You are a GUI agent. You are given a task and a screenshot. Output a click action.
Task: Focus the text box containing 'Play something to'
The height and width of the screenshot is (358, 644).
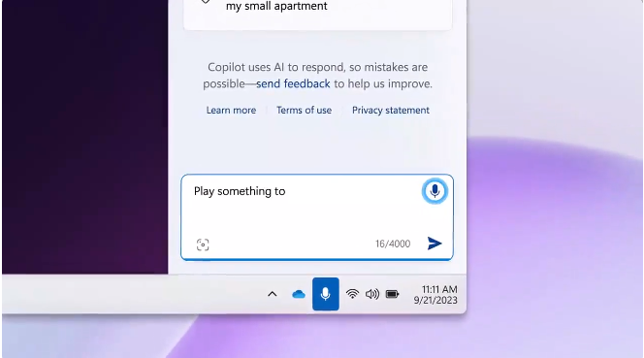tap(316, 217)
